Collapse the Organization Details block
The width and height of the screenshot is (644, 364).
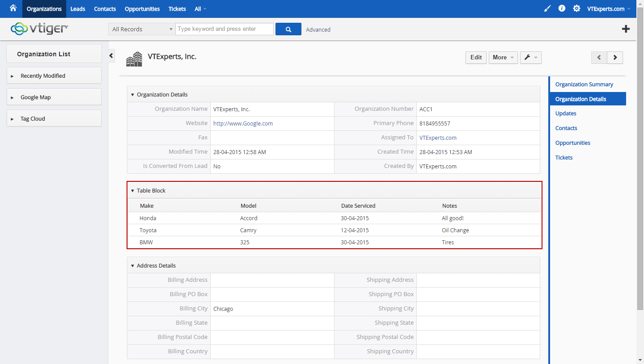pyautogui.click(x=132, y=95)
